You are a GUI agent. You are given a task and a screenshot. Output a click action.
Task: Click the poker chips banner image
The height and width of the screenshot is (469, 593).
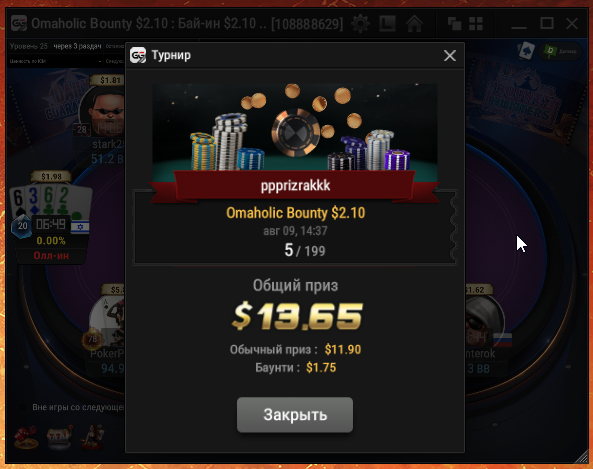(x=295, y=127)
